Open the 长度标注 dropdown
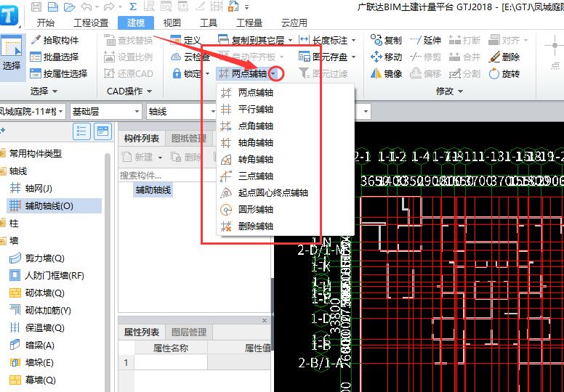The width and height of the screenshot is (564, 392). (353, 40)
